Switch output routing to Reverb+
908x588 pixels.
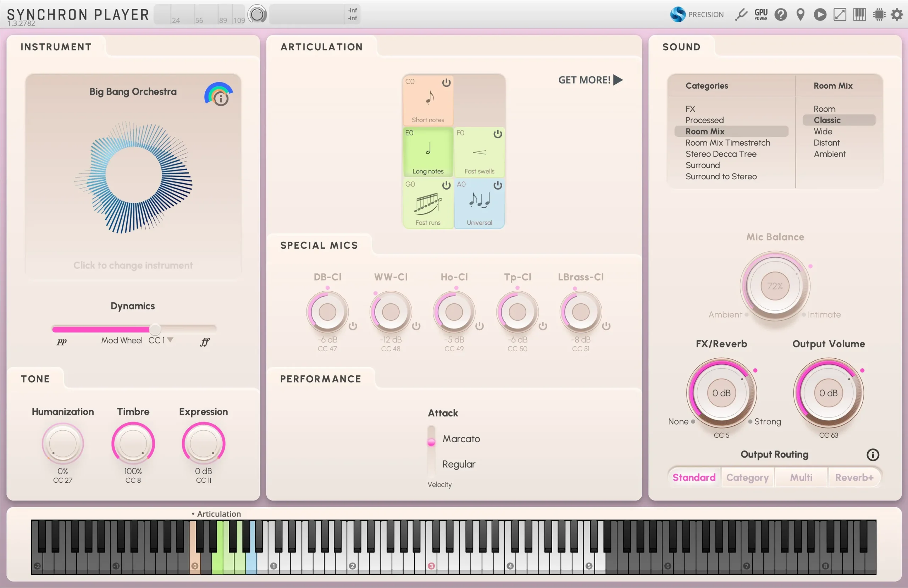click(854, 477)
